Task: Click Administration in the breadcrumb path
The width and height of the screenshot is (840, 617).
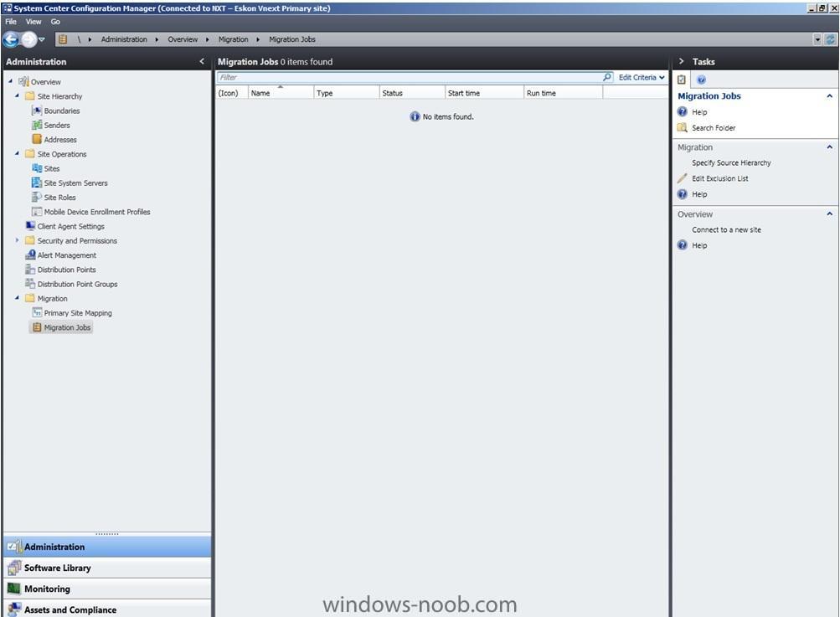Action: [124, 39]
